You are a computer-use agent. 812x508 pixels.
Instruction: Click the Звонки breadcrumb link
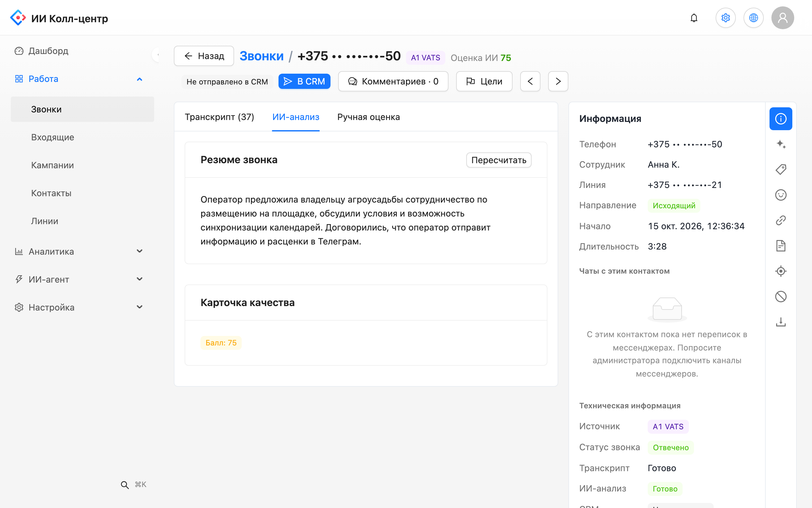coord(262,56)
